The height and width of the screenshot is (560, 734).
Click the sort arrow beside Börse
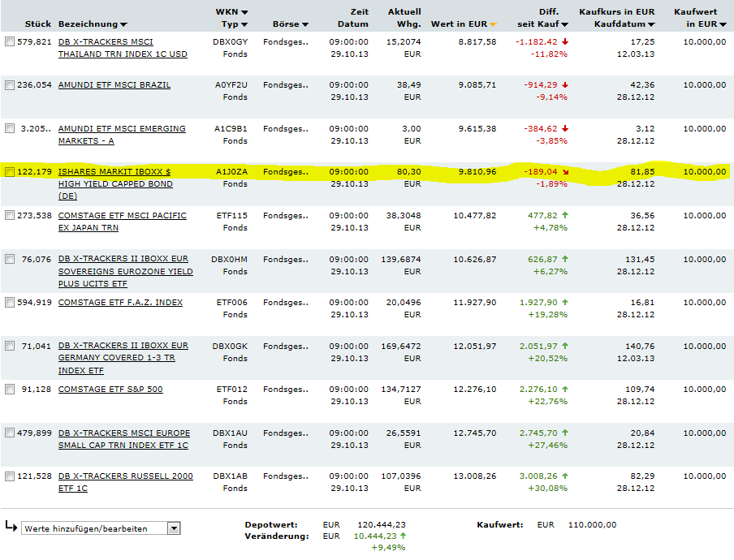(x=304, y=25)
